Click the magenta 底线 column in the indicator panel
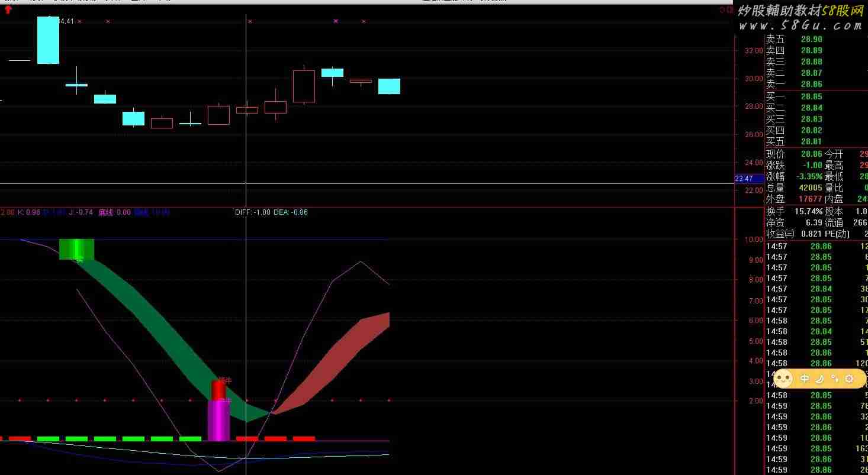 tap(218, 421)
